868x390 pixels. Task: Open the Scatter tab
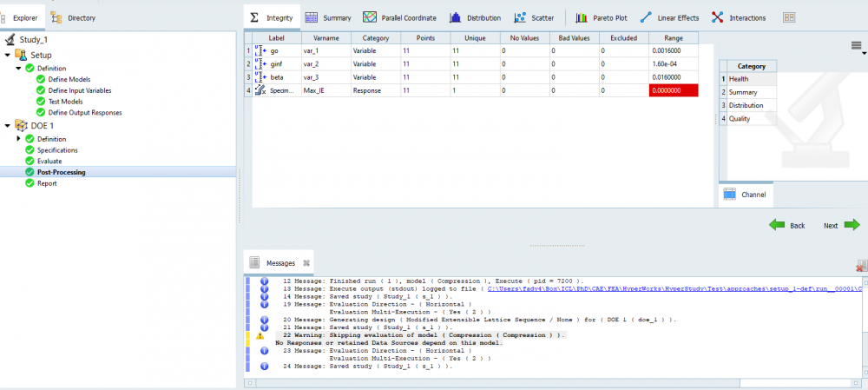point(534,17)
